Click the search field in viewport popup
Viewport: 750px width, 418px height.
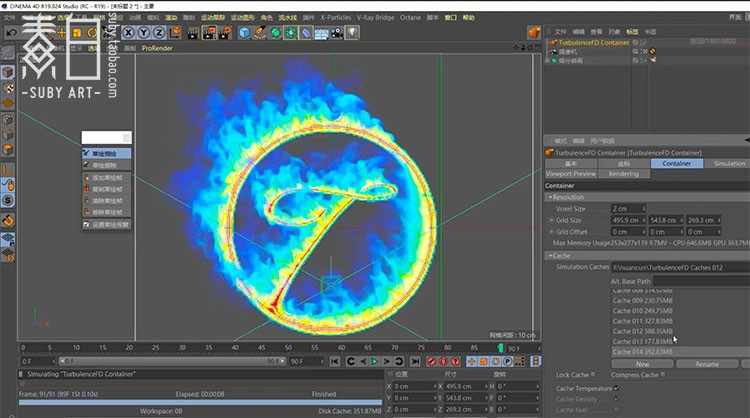pos(106,138)
